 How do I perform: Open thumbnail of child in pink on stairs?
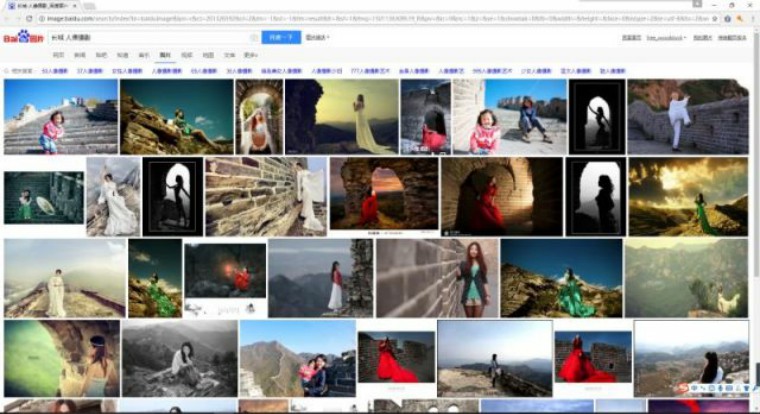[61, 117]
